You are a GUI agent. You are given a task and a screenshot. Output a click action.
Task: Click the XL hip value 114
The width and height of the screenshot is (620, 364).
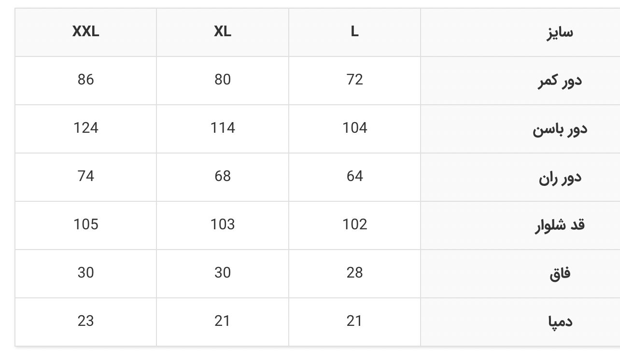tap(223, 128)
